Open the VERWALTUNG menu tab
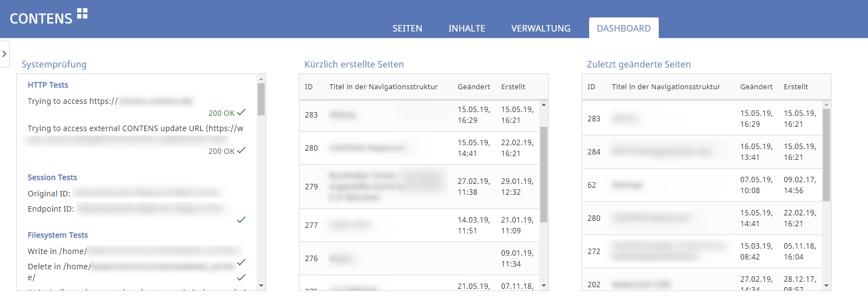This screenshot has height=303, width=868. pos(540,28)
